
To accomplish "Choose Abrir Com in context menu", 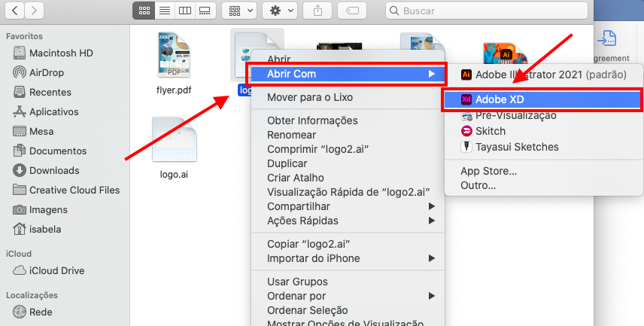I will pos(348,74).
